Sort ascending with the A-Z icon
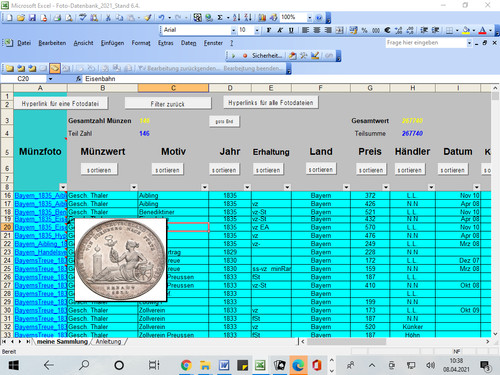The height and width of the screenshot is (375, 500). point(236,18)
